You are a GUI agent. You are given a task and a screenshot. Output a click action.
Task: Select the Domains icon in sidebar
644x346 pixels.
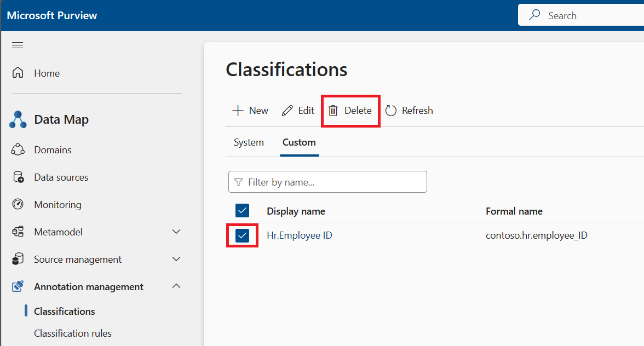coord(17,149)
